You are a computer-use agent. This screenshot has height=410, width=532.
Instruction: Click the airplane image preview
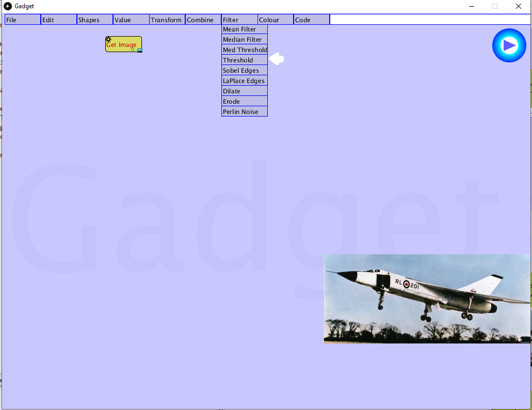point(427,299)
